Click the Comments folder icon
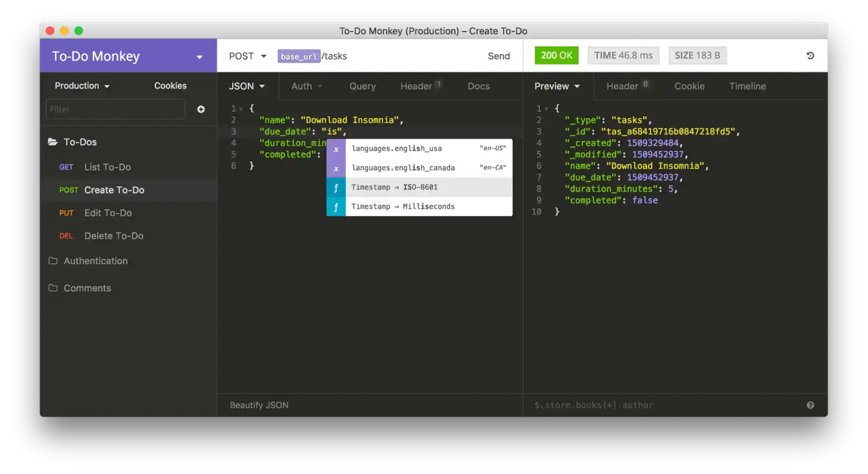 pos(53,288)
